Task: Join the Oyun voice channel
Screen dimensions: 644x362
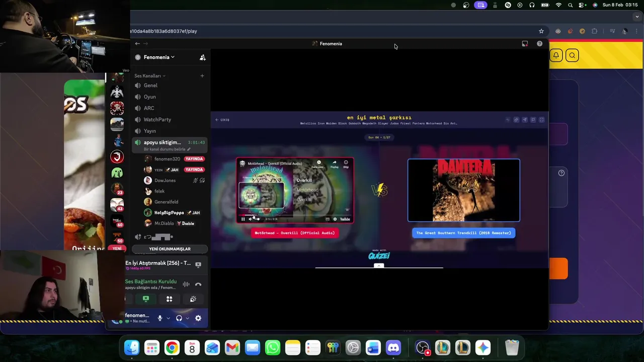Action: click(170, 97)
